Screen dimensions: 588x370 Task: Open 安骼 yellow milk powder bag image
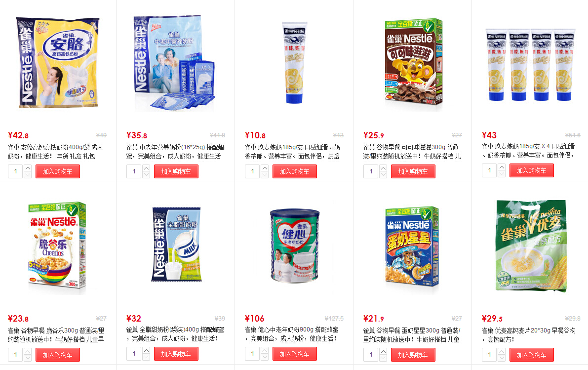(58, 62)
